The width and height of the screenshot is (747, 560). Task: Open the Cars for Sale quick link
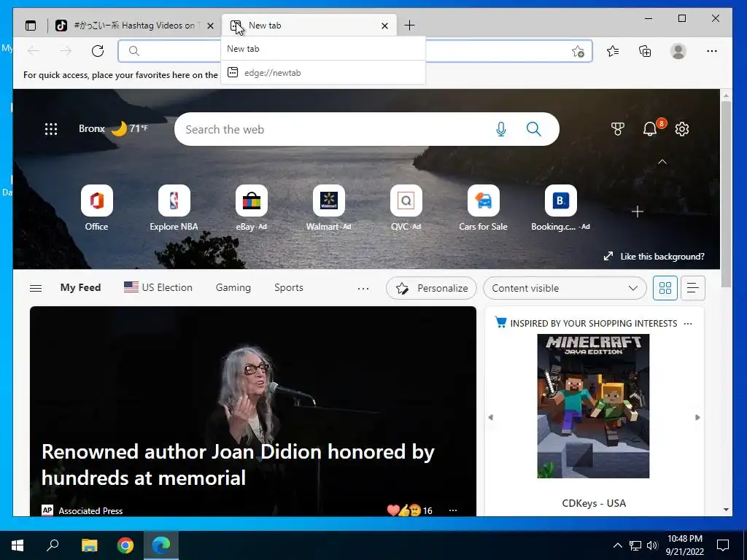pyautogui.click(x=483, y=208)
